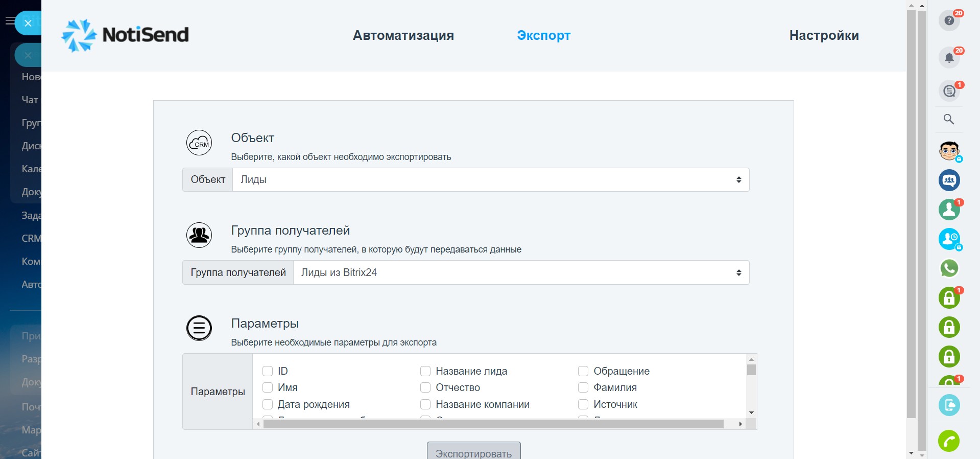Click the search magnifier icon
Viewport: 980px width, 459px height.
click(x=949, y=120)
